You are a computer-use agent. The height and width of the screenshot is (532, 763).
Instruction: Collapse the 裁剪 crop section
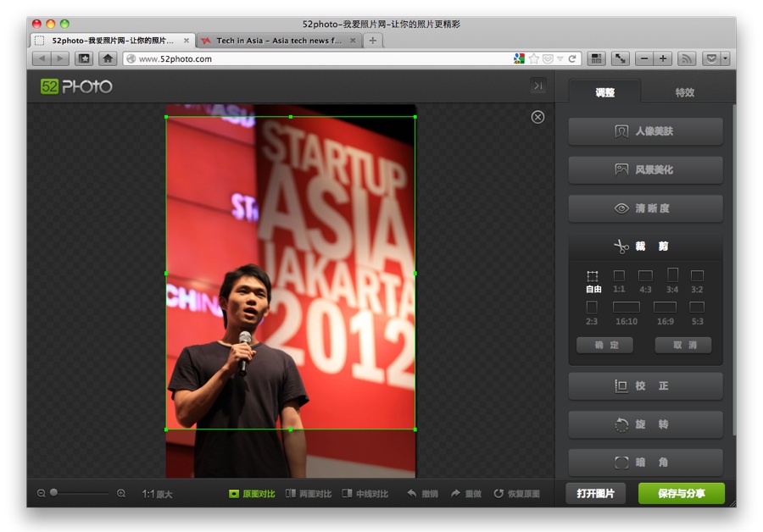645,247
